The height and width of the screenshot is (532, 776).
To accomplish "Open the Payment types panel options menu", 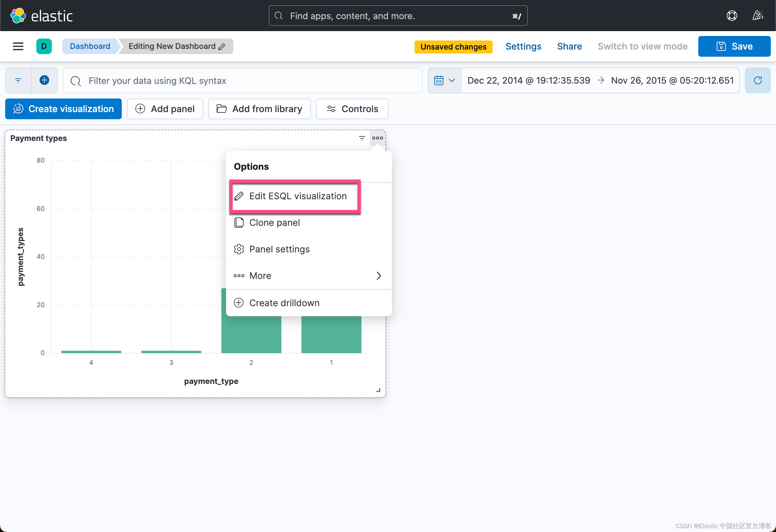I will [377, 138].
